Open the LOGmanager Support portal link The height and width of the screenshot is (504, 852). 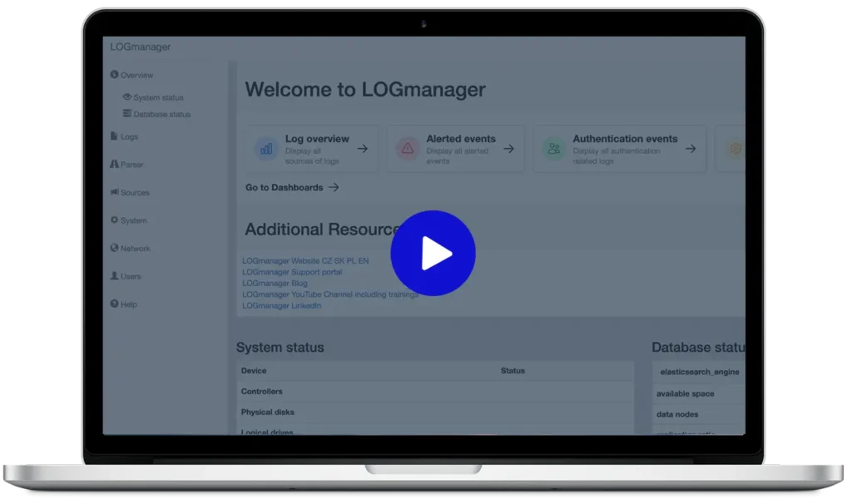pos(292,272)
